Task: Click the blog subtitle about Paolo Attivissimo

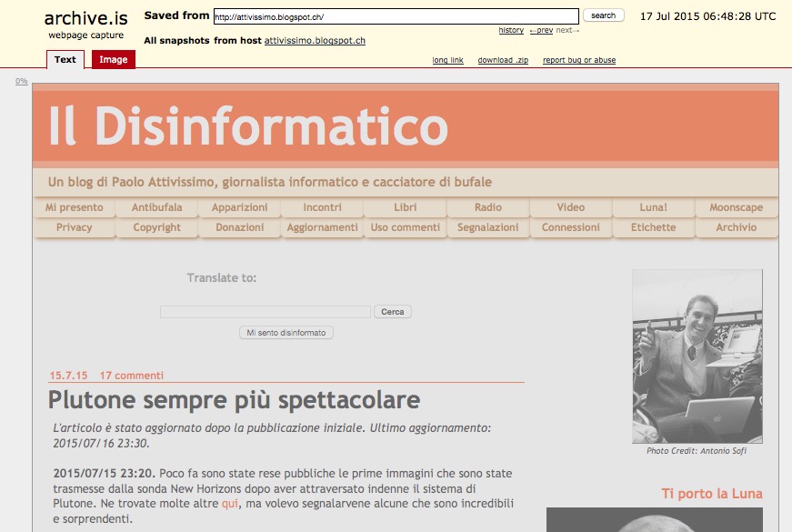Action: 270,182
